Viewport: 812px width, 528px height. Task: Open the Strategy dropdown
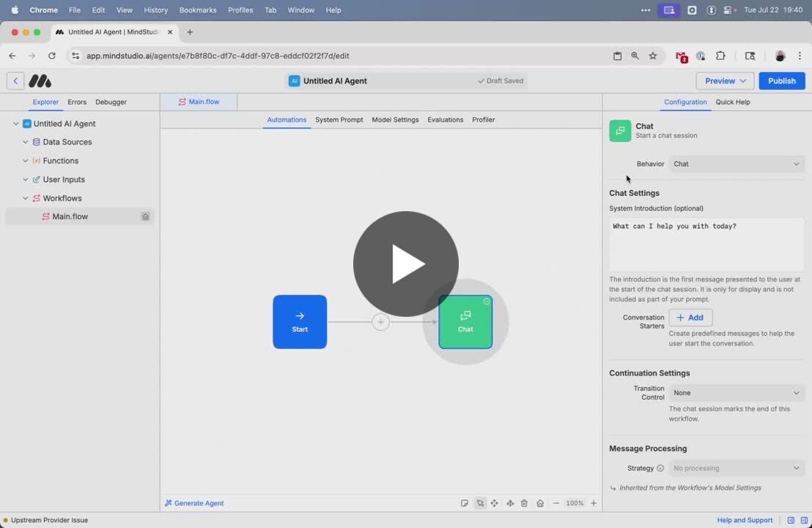point(736,468)
